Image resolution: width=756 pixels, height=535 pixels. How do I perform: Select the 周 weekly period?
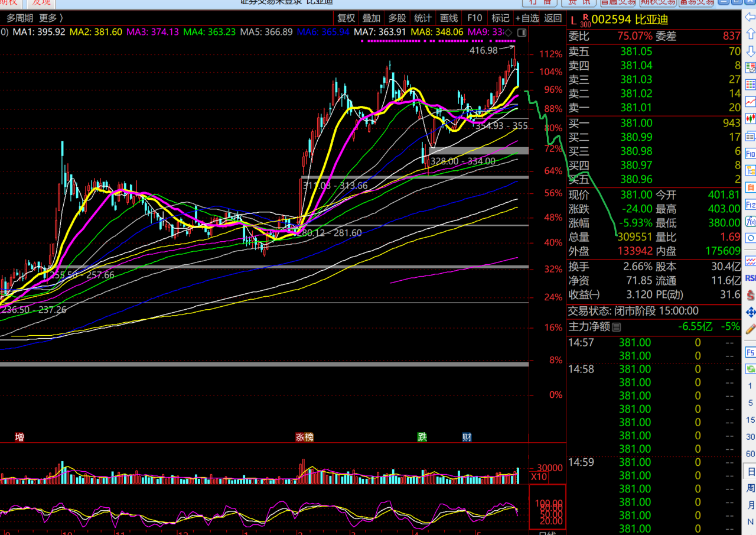point(751,488)
